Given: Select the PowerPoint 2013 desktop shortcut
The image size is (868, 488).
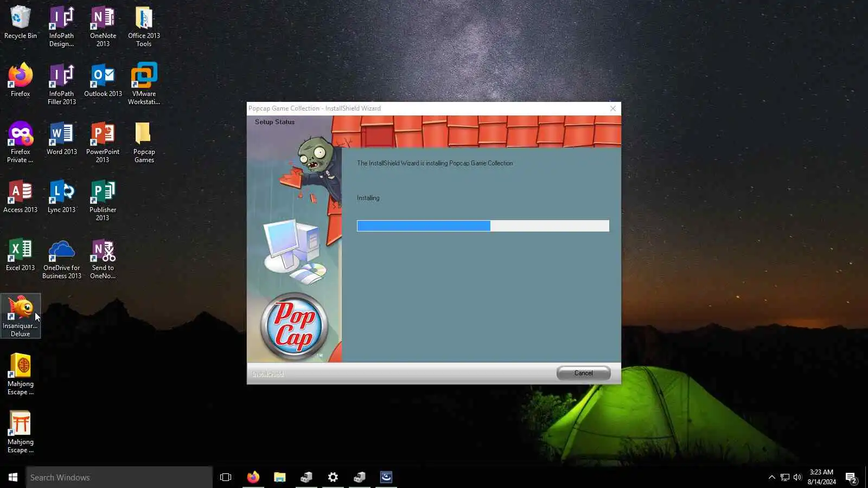Looking at the screenshot, I should (103, 142).
